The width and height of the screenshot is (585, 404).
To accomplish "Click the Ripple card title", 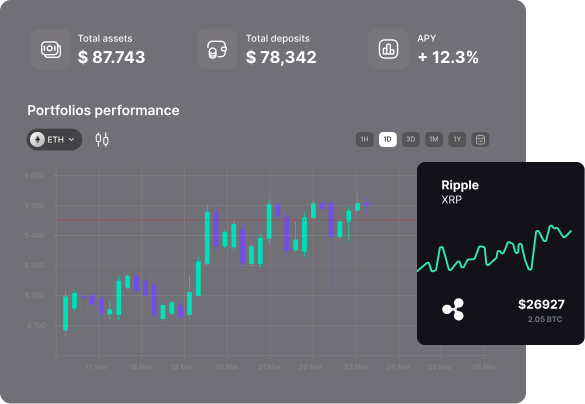I will pyautogui.click(x=460, y=185).
